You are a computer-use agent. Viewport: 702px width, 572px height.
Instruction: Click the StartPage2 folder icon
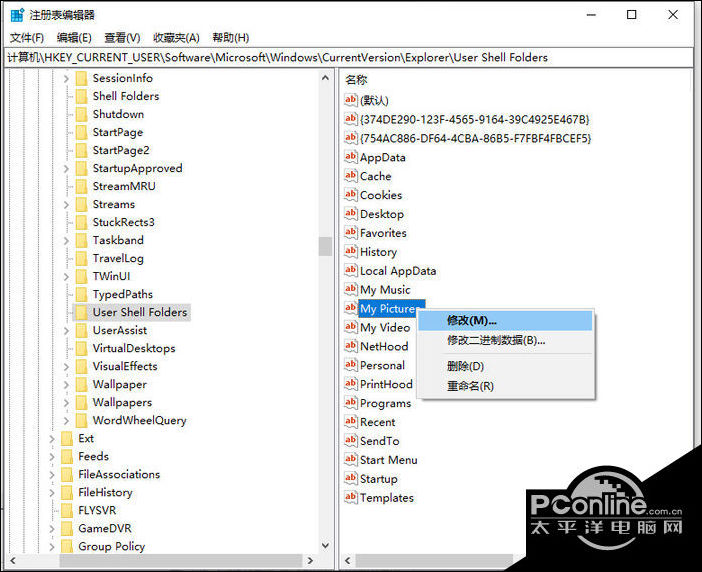click(81, 150)
